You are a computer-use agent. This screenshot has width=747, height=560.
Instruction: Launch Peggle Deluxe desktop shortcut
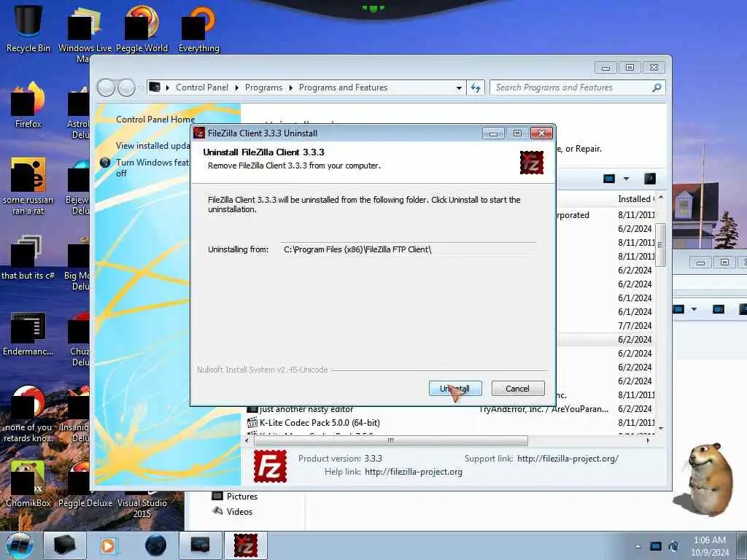(x=85, y=483)
